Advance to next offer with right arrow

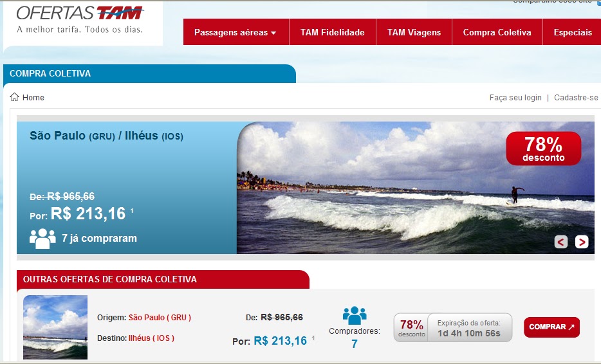coord(582,242)
